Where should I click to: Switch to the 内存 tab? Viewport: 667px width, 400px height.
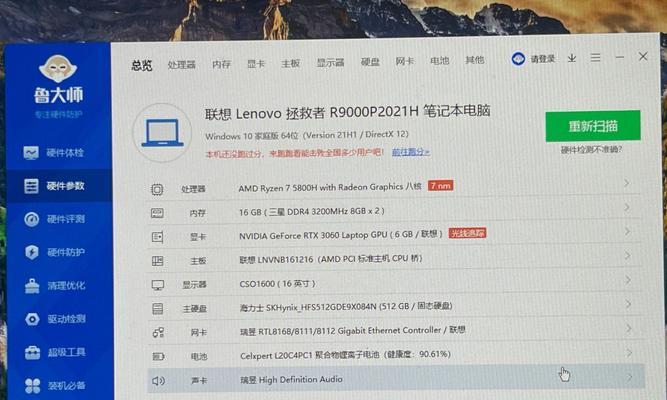coord(221,64)
